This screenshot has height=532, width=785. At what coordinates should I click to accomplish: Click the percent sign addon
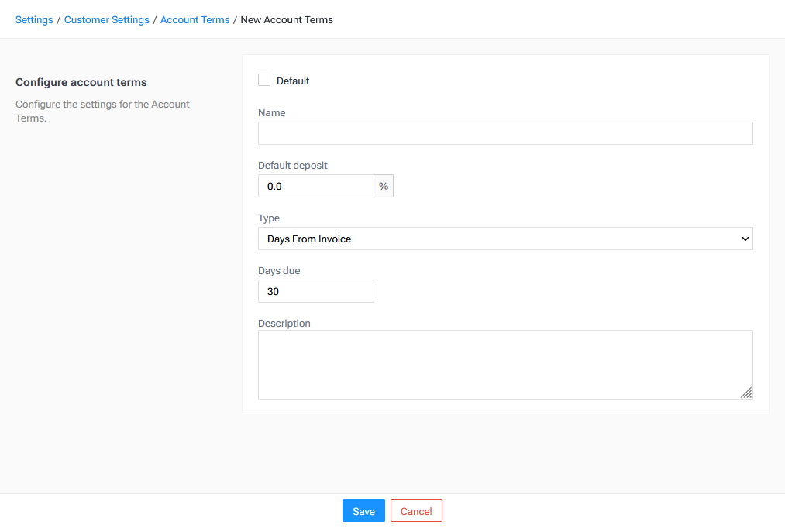[384, 186]
